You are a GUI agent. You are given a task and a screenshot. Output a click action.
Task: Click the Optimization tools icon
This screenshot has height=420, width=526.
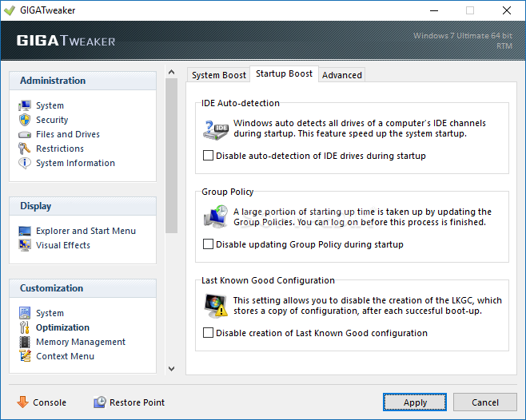[x=25, y=327]
